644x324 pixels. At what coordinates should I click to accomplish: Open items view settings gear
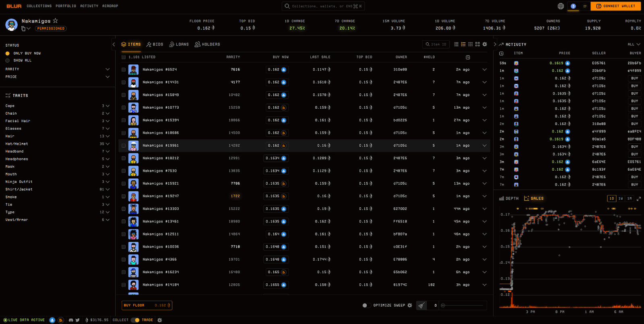[485, 44]
